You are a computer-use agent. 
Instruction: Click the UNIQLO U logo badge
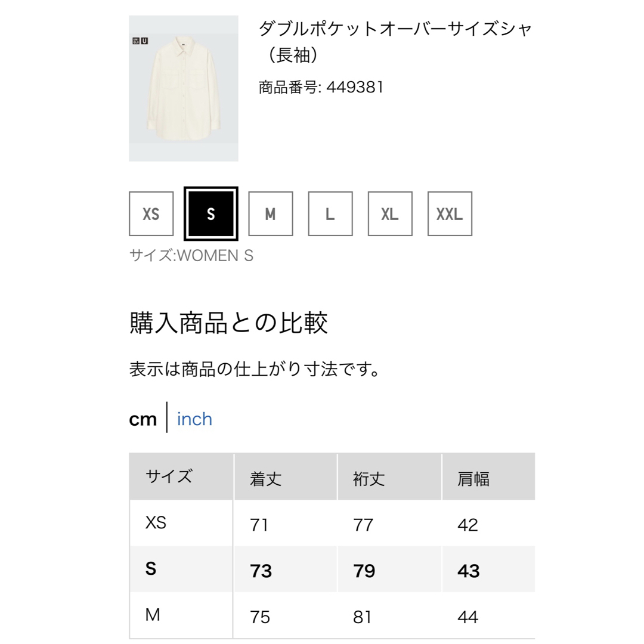(x=140, y=41)
